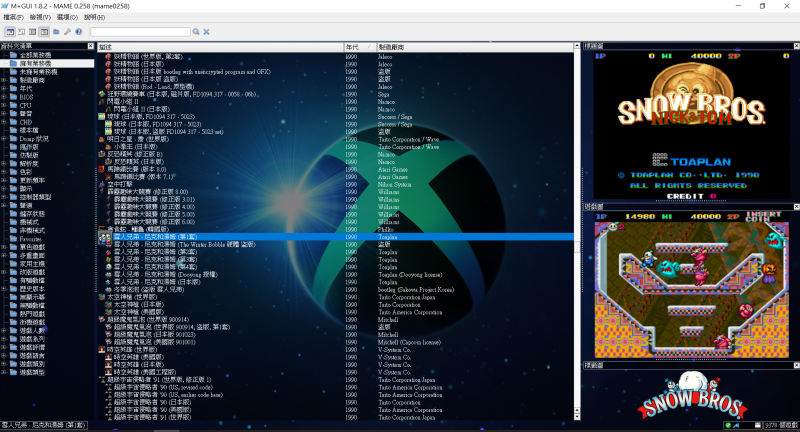Select the Williams row labeled 修正版 3.01

click(336, 199)
